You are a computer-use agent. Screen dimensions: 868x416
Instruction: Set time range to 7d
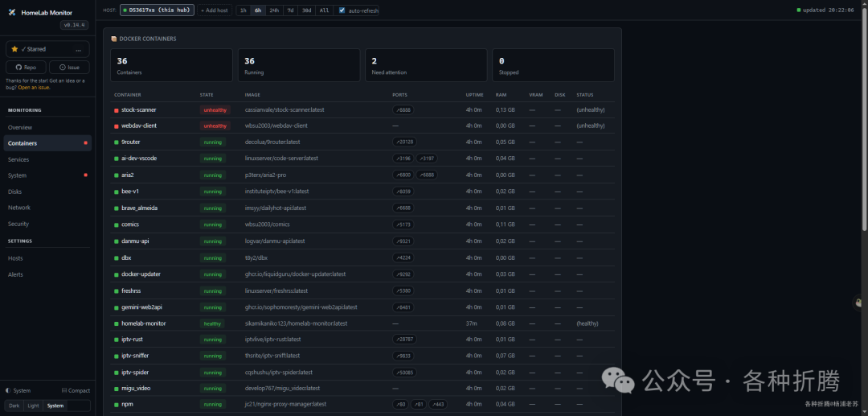[x=290, y=10]
